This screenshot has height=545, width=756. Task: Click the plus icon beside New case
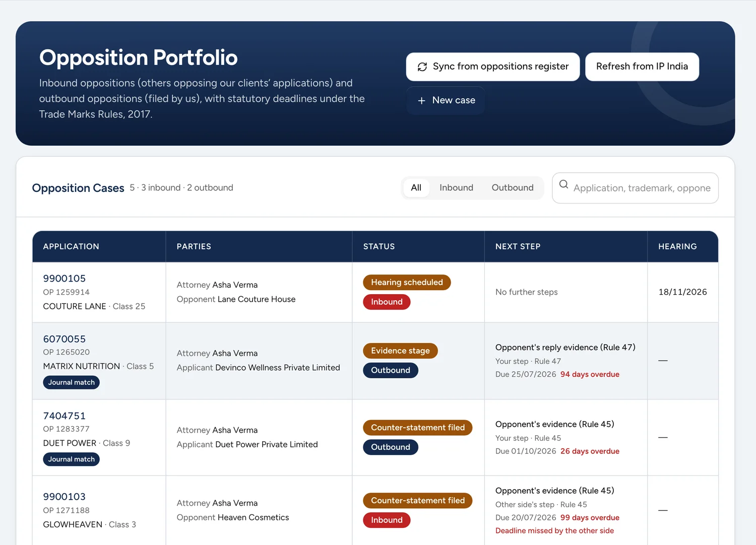pos(422,101)
